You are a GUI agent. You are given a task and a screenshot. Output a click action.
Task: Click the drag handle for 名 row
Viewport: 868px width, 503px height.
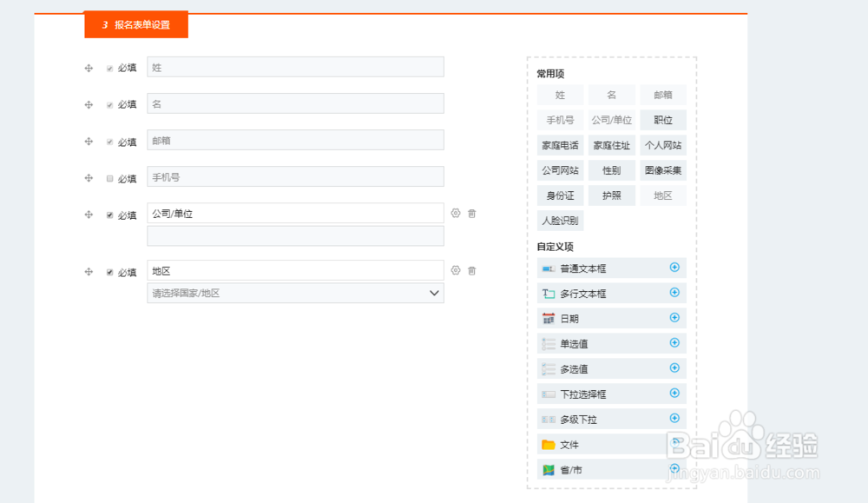89,105
